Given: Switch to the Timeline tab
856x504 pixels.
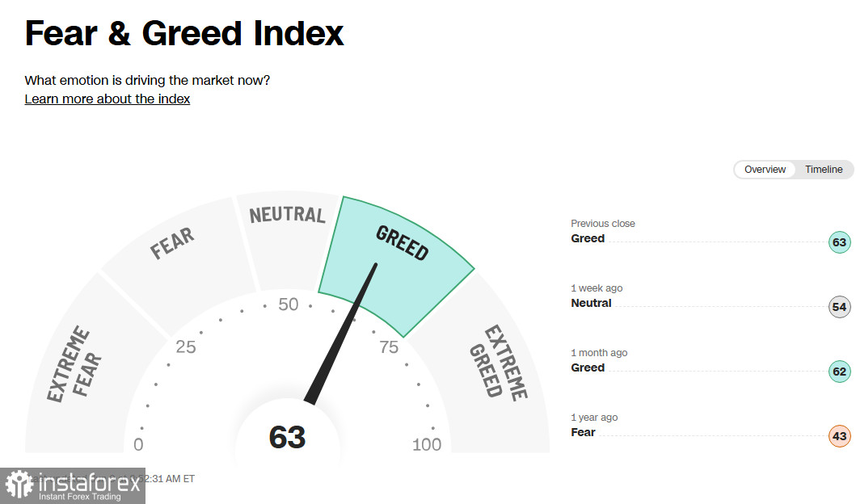Looking at the screenshot, I should point(823,169).
